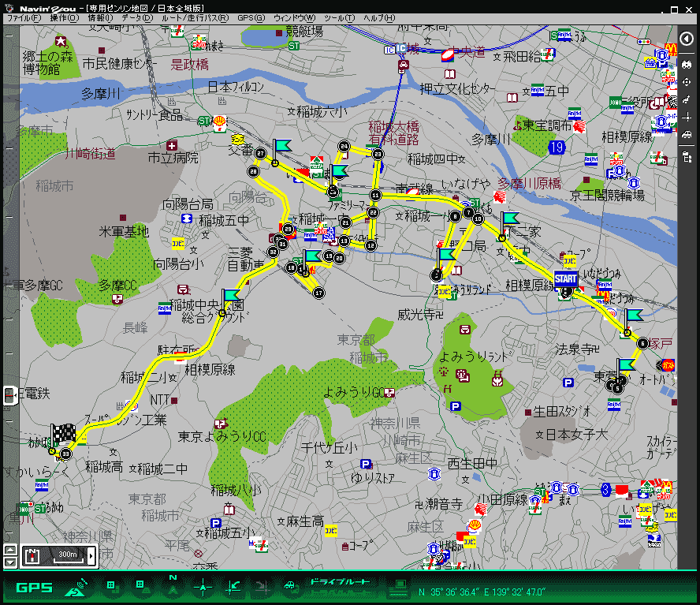Viewport: 700px width, 605px height.
Task: Click the tree list icon in right sidebar
Action: point(687,156)
